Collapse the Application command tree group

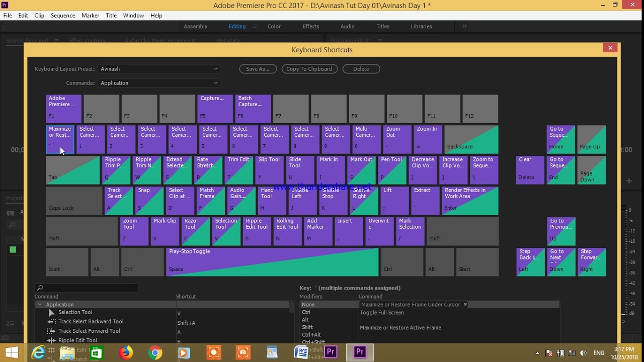(x=39, y=305)
